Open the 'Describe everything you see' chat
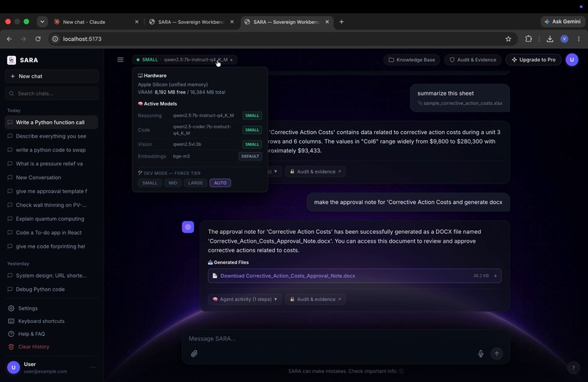 pyautogui.click(x=51, y=136)
